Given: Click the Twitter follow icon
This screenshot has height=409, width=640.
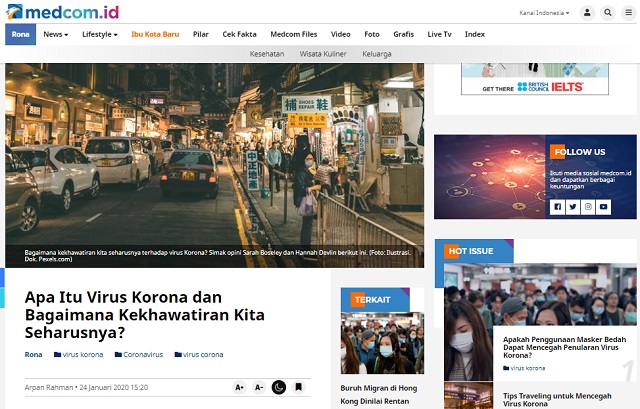Looking at the screenshot, I should coord(573,207).
